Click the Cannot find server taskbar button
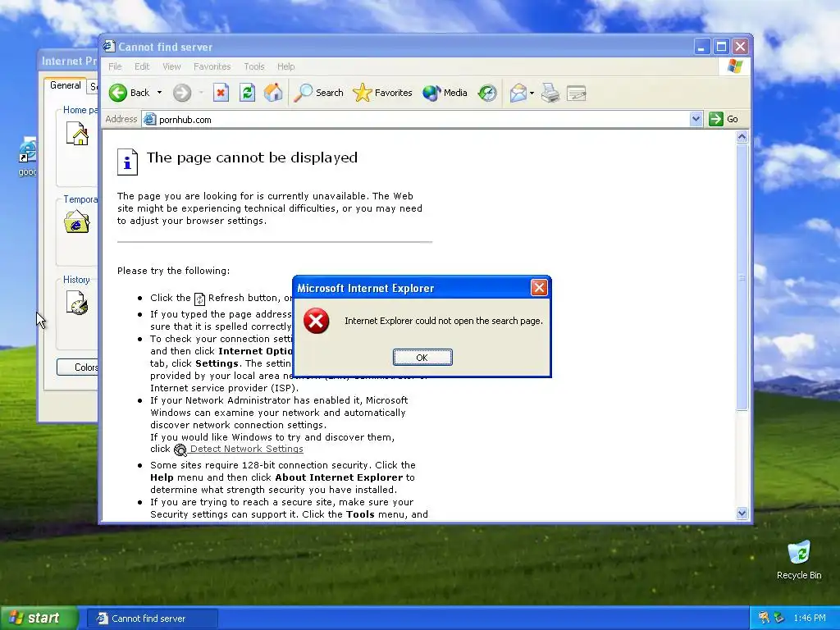This screenshot has height=630, width=840. [x=153, y=619]
